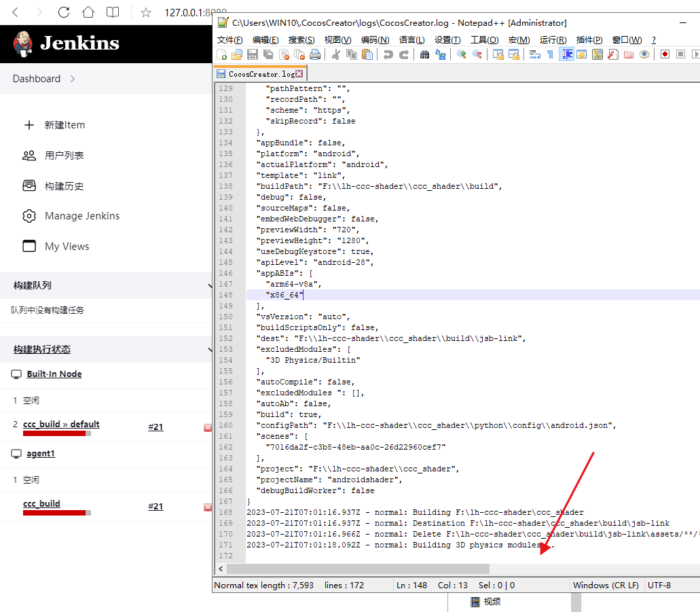
Task: Click the Print icon in toolbar
Action: point(315,54)
